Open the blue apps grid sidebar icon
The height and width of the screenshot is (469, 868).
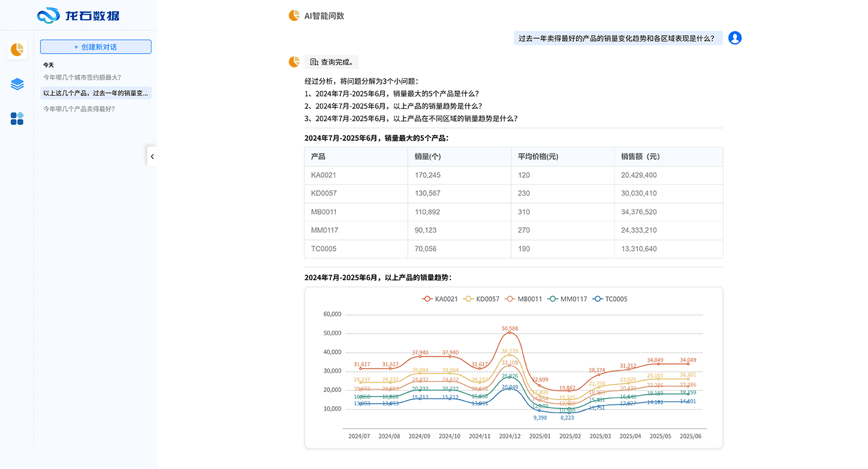pos(17,119)
